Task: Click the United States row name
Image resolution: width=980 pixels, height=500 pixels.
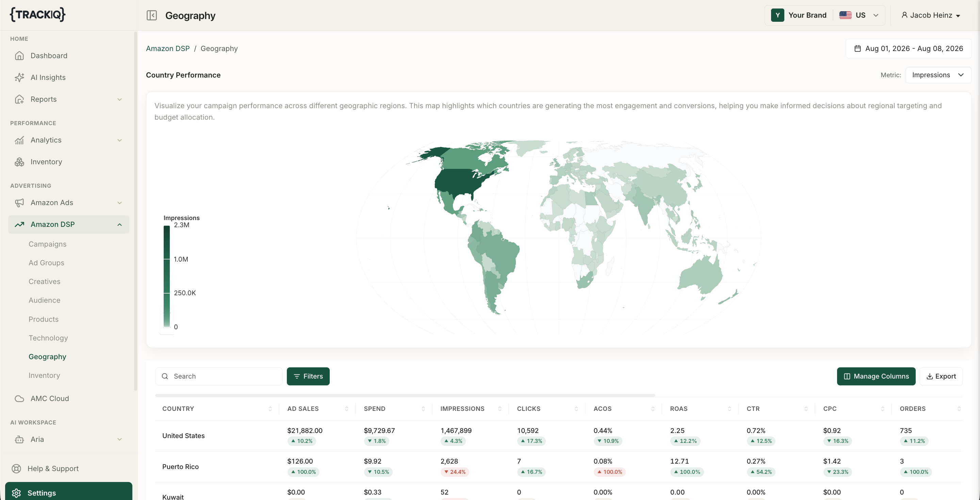Action: tap(183, 436)
